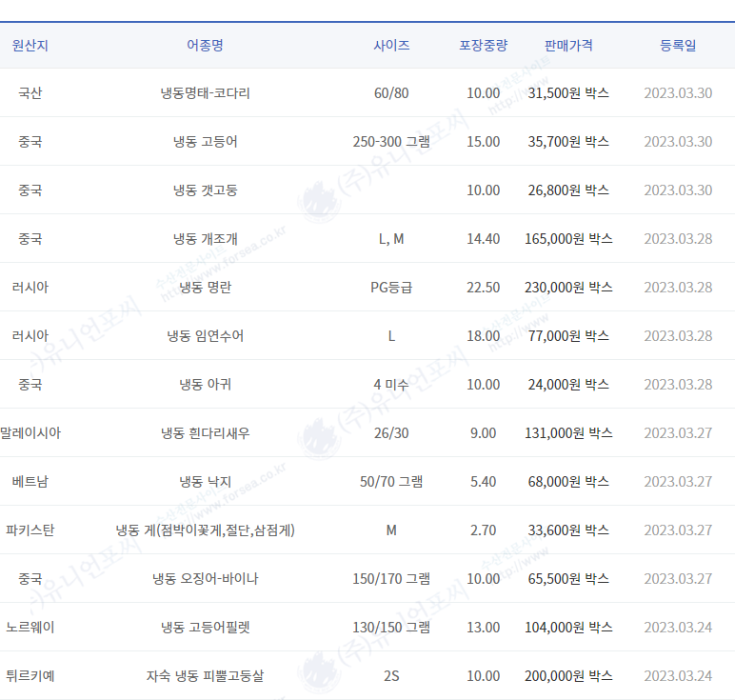This screenshot has height=700, width=735.
Task: Open the 냉동 임연수어 listing
Action: [x=205, y=336]
